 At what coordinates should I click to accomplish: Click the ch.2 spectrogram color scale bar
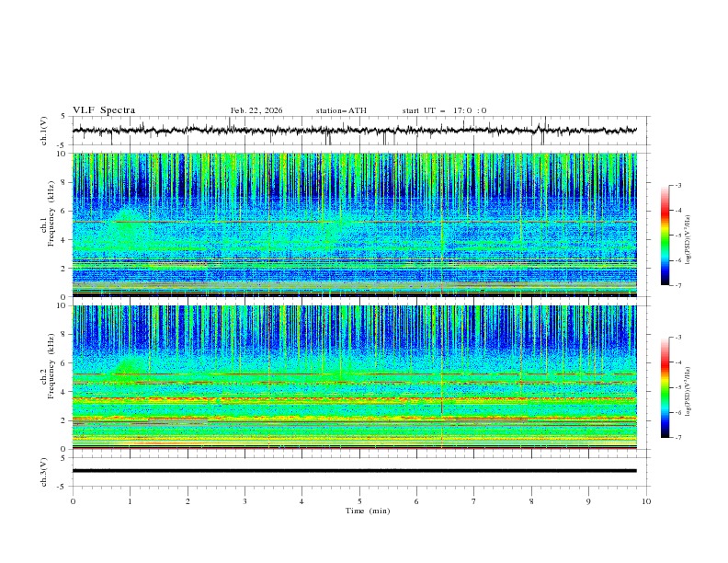pos(665,387)
